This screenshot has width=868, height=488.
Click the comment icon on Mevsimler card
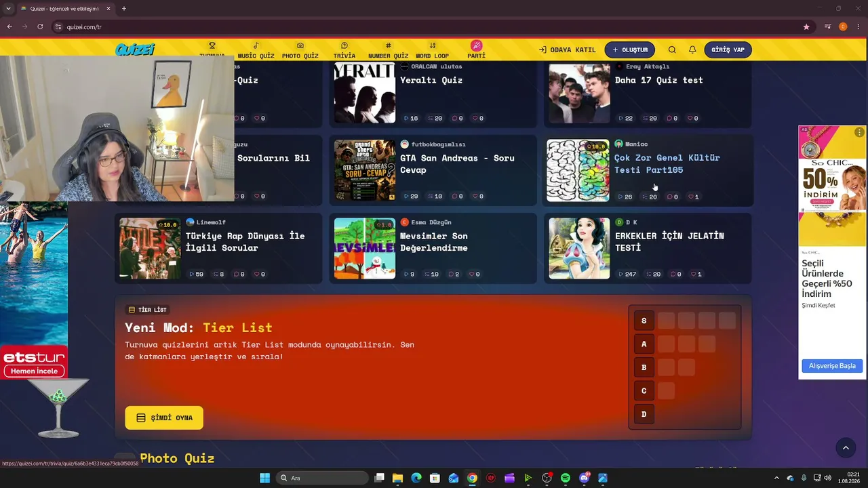pyautogui.click(x=450, y=274)
